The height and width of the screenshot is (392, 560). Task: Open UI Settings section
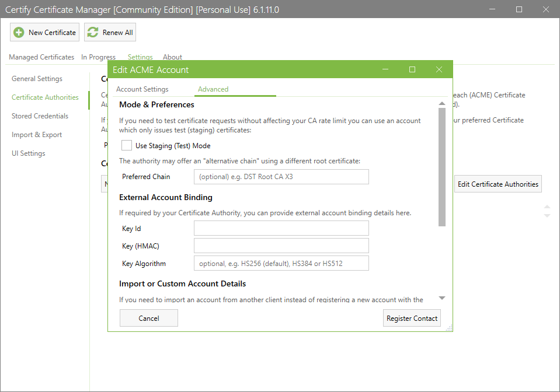(x=28, y=153)
